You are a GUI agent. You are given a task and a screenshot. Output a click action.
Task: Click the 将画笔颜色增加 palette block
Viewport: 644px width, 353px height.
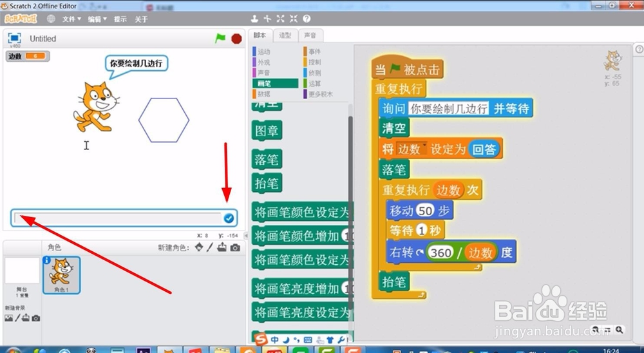pos(302,236)
